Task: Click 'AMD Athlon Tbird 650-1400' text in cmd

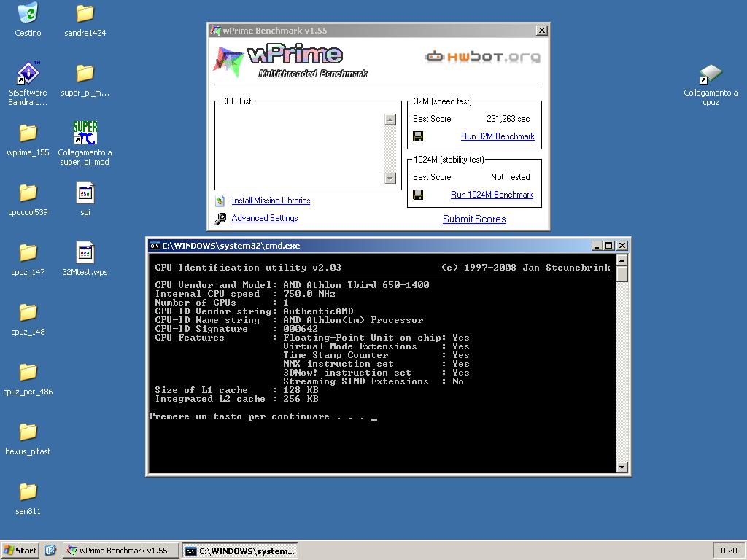Action: [356, 285]
